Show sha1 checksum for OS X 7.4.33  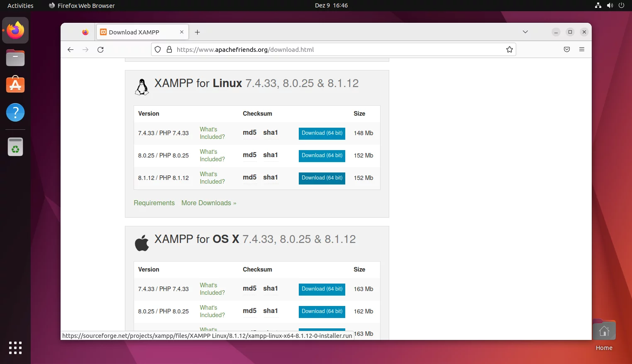[271, 289]
